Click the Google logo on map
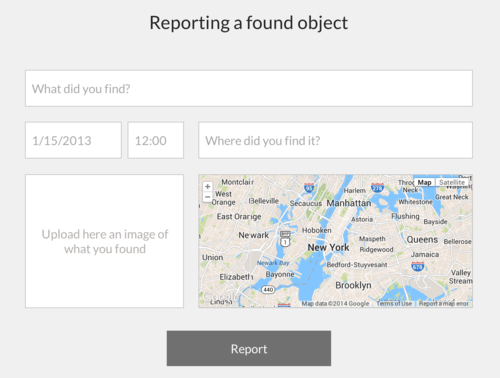 (x=220, y=296)
